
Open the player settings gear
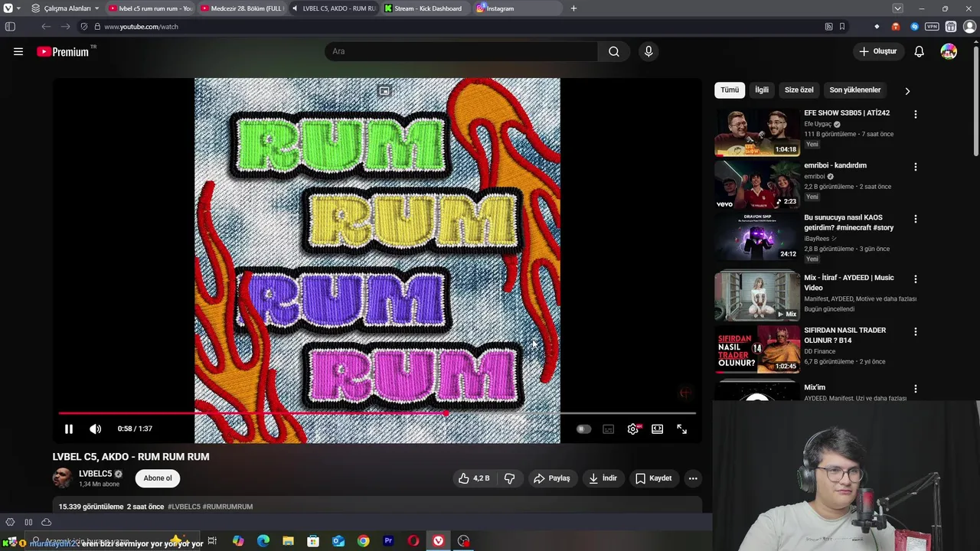(633, 429)
